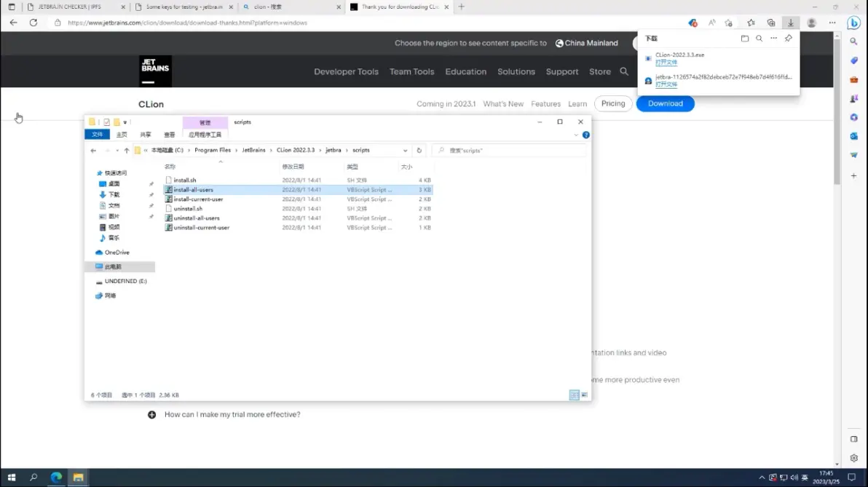Open file link under CLion-2022.3.3.exe

666,63
